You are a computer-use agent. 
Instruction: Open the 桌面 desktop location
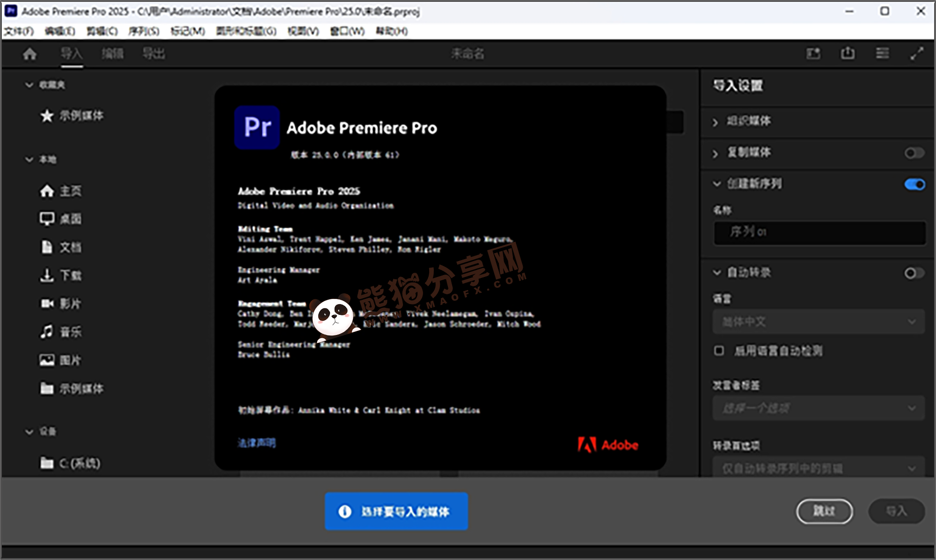(x=60, y=218)
